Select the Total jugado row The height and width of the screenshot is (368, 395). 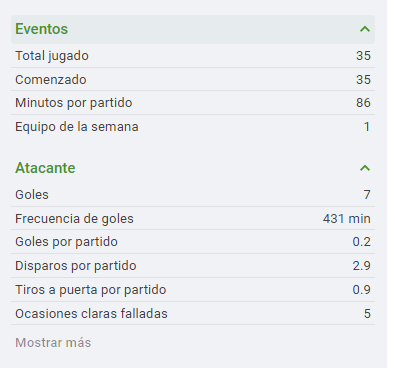193,56
